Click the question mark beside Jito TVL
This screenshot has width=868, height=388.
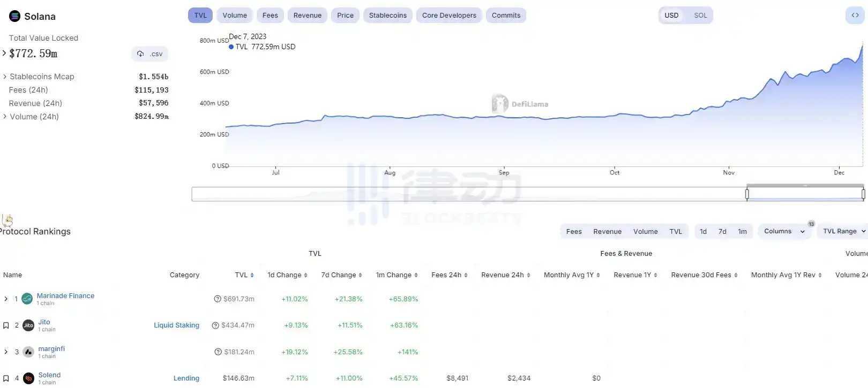coord(215,325)
